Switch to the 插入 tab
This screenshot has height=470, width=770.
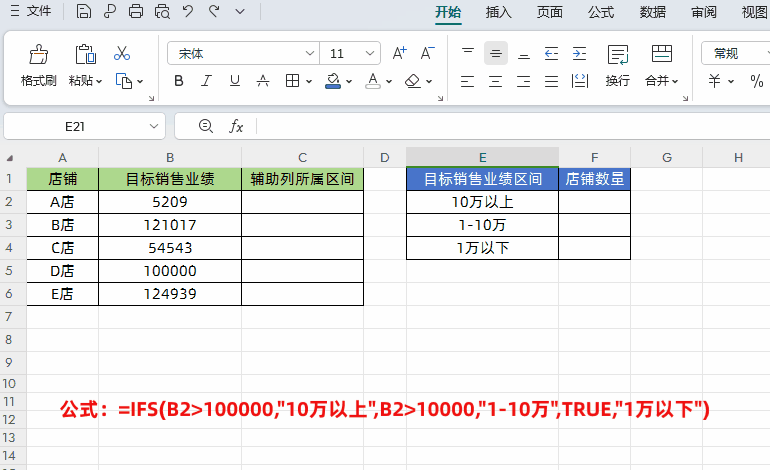498,12
